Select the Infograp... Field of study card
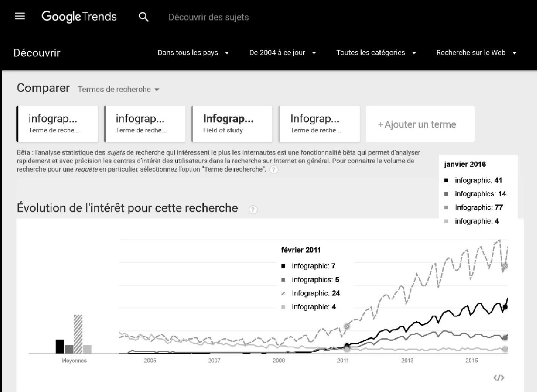This screenshot has height=392, width=537. click(232, 124)
